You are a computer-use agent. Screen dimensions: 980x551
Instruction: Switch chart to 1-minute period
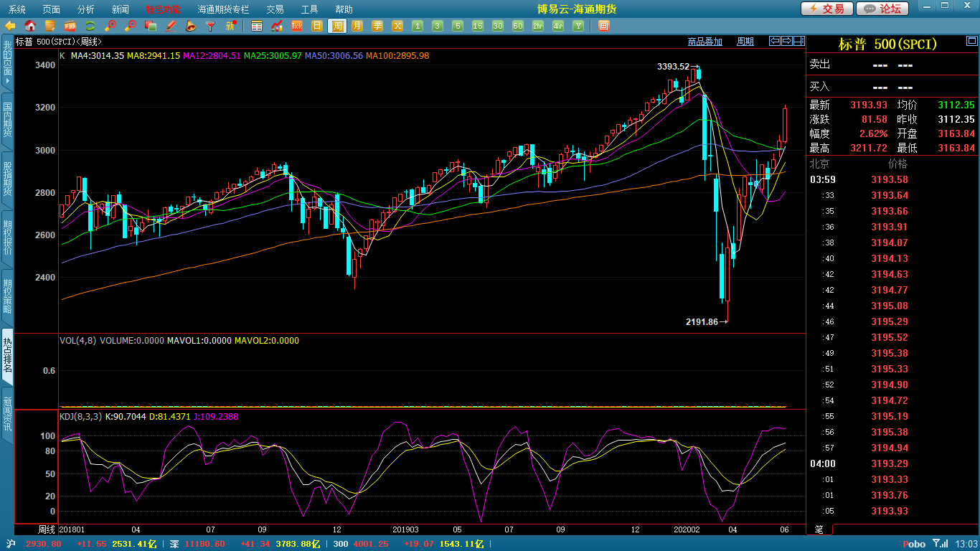point(418,26)
